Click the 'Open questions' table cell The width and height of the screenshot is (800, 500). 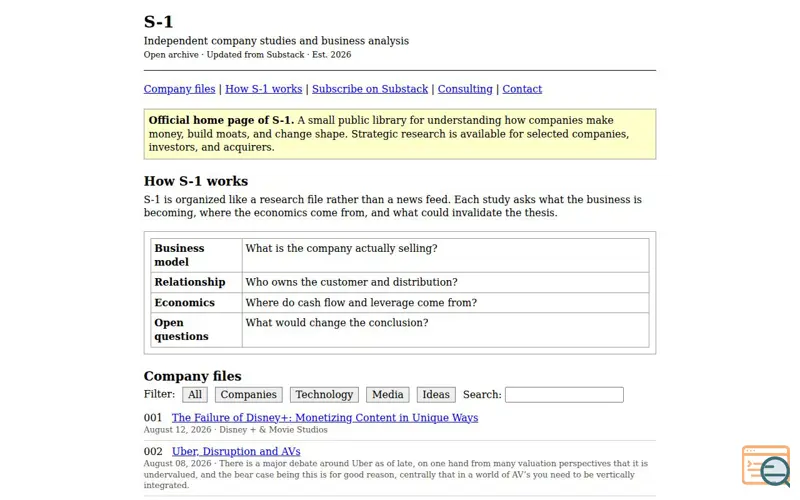[196, 330]
